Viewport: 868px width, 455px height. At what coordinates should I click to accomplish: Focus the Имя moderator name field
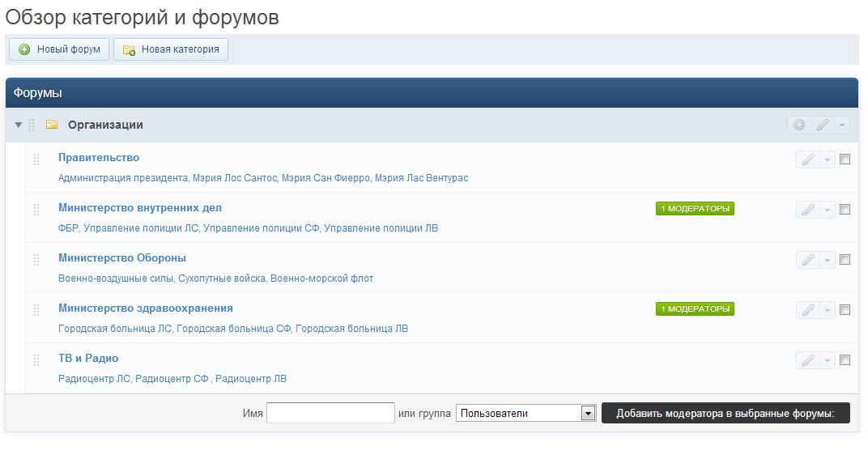pos(330,414)
